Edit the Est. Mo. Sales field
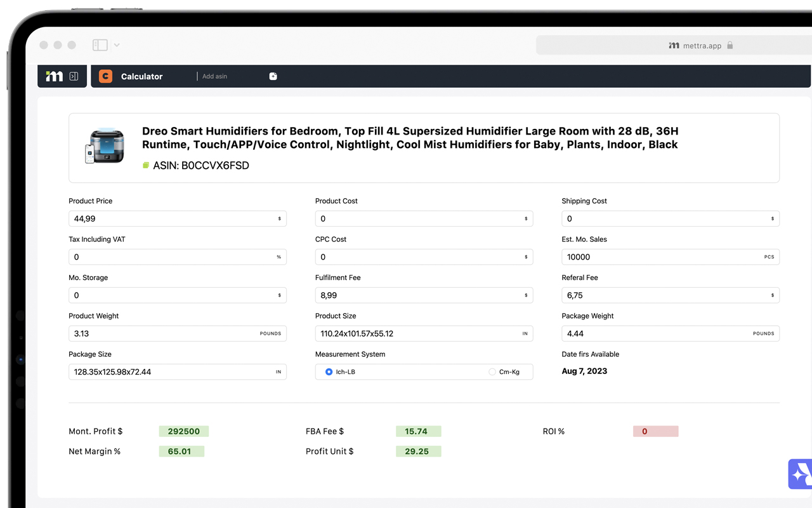812x508 pixels. tap(671, 257)
